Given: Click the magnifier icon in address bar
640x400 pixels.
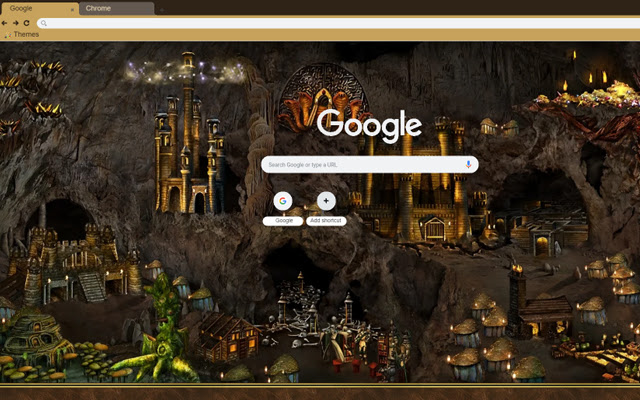Looking at the screenshot, I should click(44, 24).
